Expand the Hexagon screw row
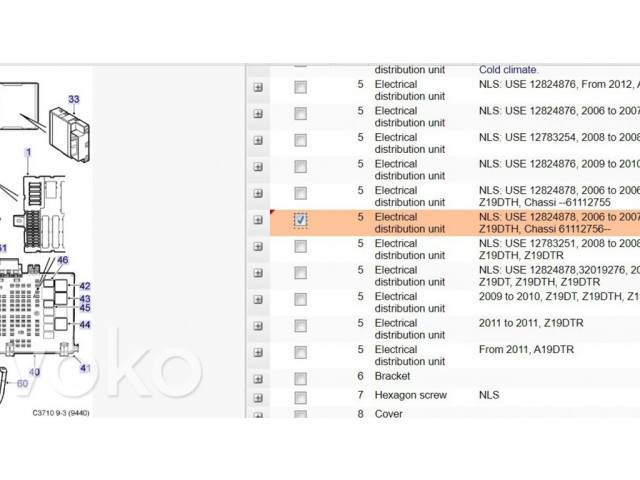 point(258,398)
